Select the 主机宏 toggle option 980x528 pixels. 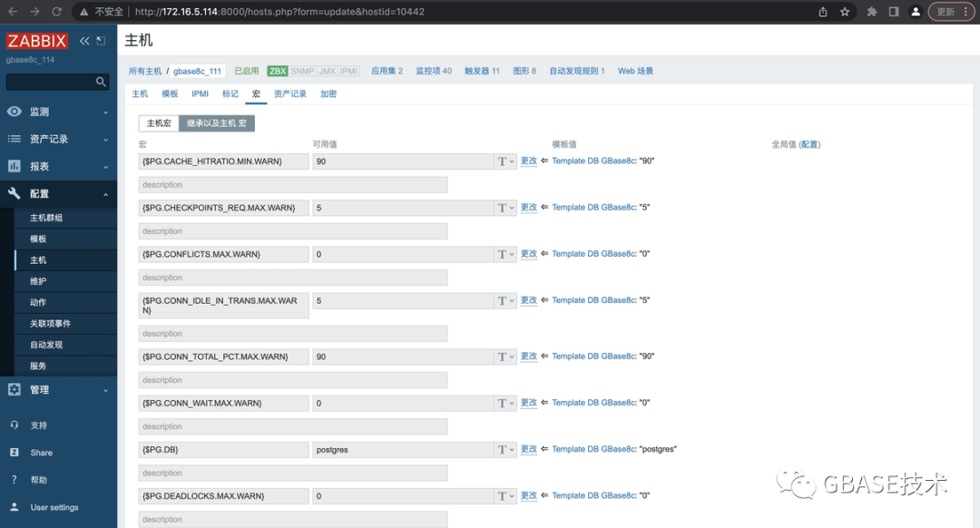159,123
